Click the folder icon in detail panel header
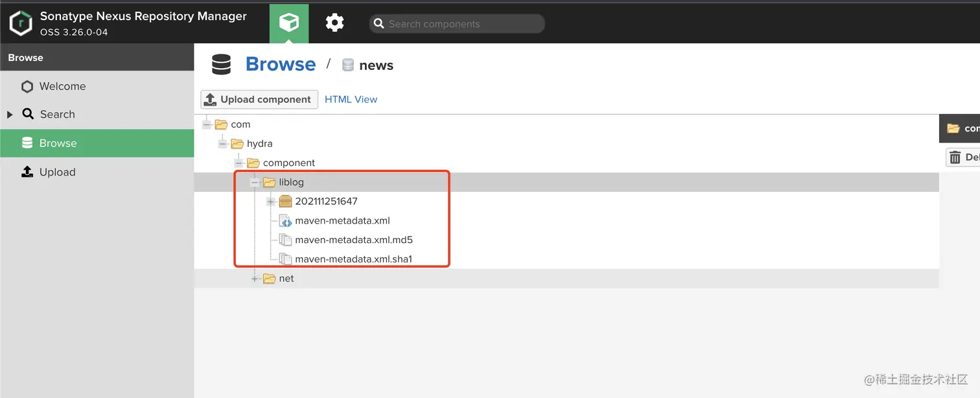The width and height of the screenshot is (980, 398). [953, 128]
